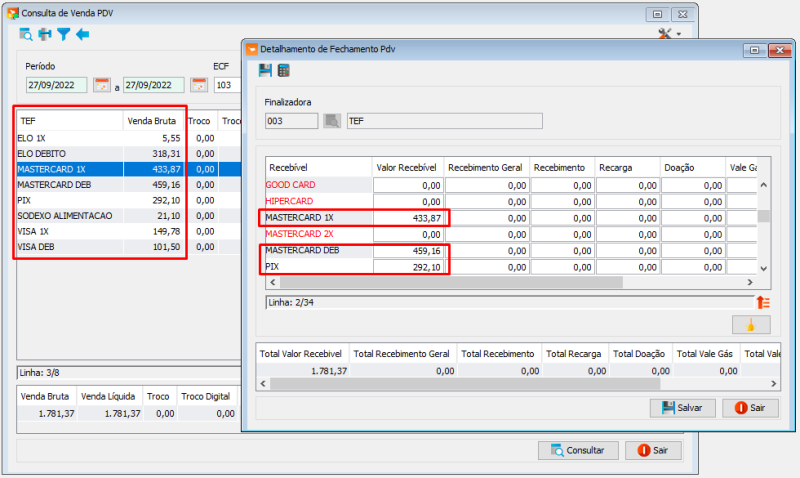
Task: Click the Troco column header in TEF list
Action: click(201, 121)
